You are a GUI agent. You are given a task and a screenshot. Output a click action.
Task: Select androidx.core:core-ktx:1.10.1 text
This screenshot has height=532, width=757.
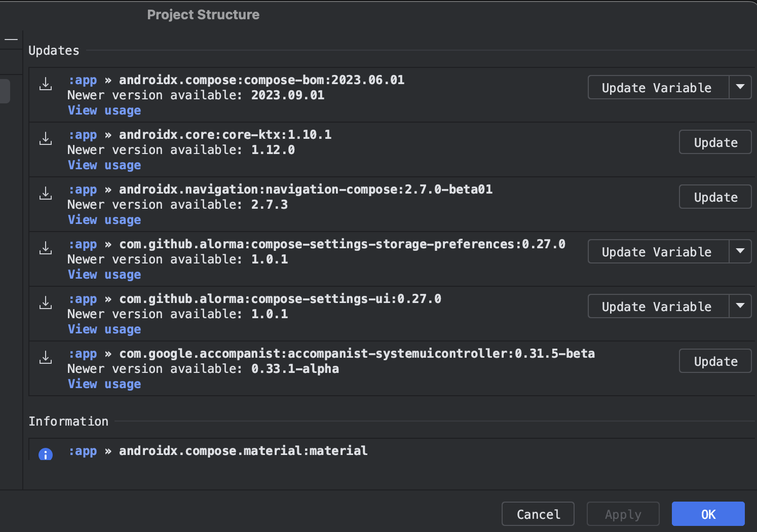coord(225,135)
